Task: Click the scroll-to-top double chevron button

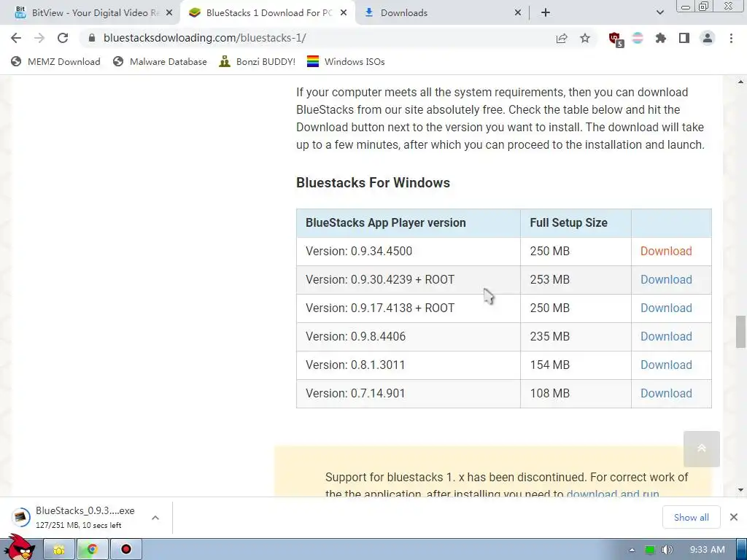Action: pos(701,449)
